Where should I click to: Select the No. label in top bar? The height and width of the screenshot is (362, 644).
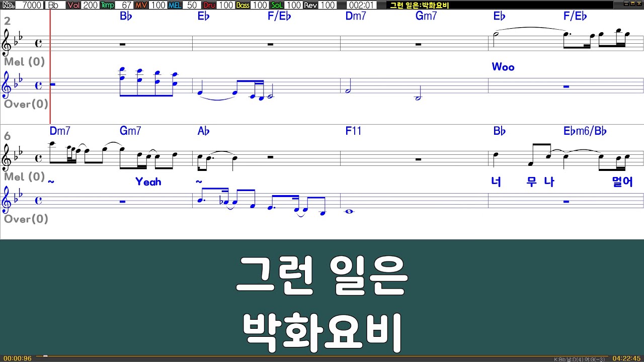coord(8,5)
